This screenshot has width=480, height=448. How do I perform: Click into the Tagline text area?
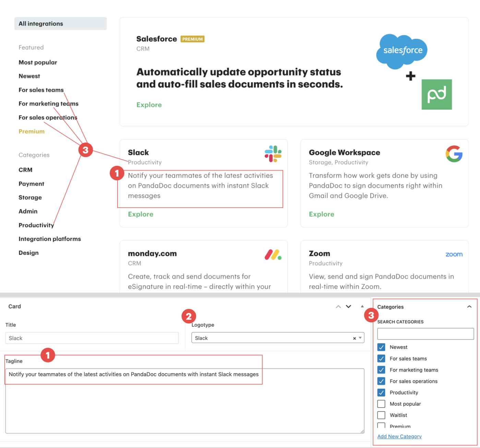point(185,401)
